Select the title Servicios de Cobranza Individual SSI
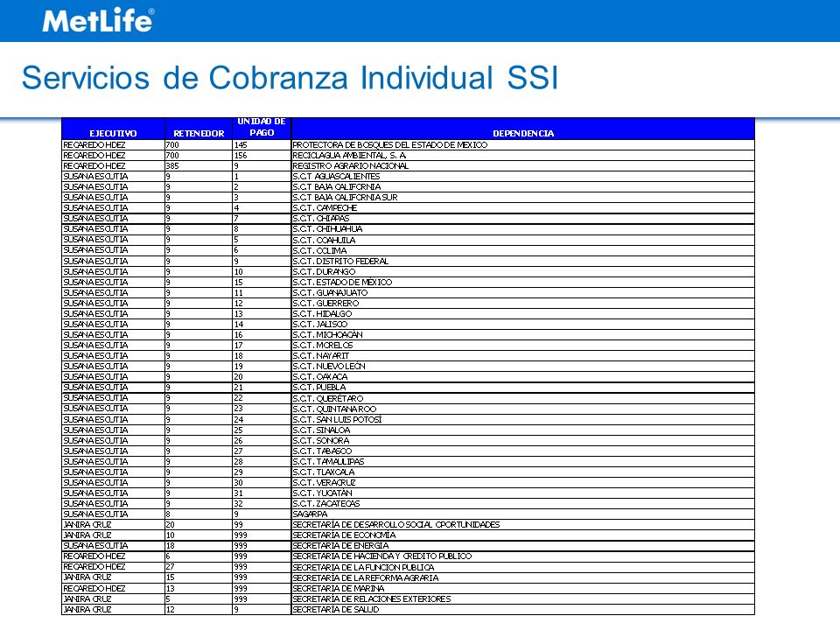This screenshot has height=630, width=840. point(290,78)
